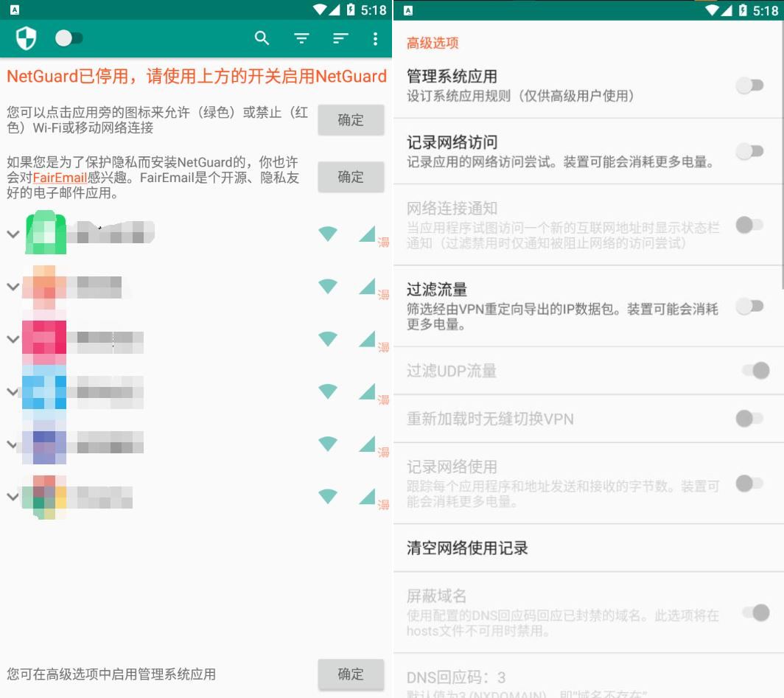Expand the purple-icon app row
Screen dimensions: 784x698
[x=13, y=444]
